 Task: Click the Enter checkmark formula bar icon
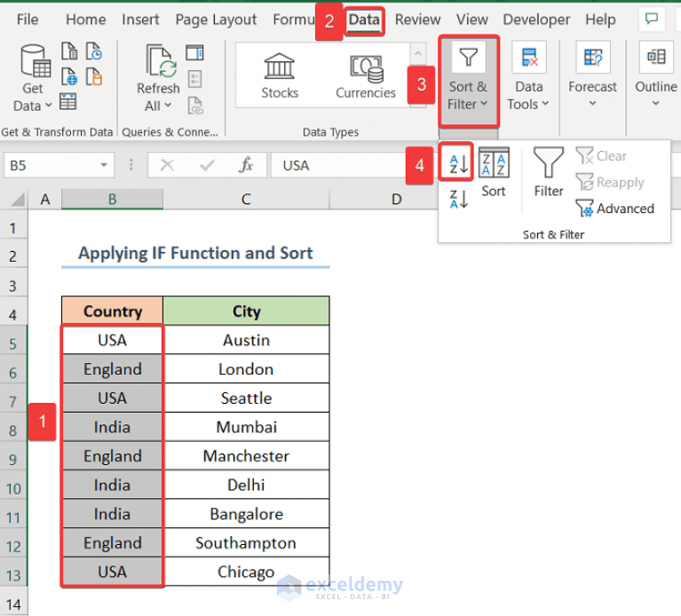coord(207,165)
